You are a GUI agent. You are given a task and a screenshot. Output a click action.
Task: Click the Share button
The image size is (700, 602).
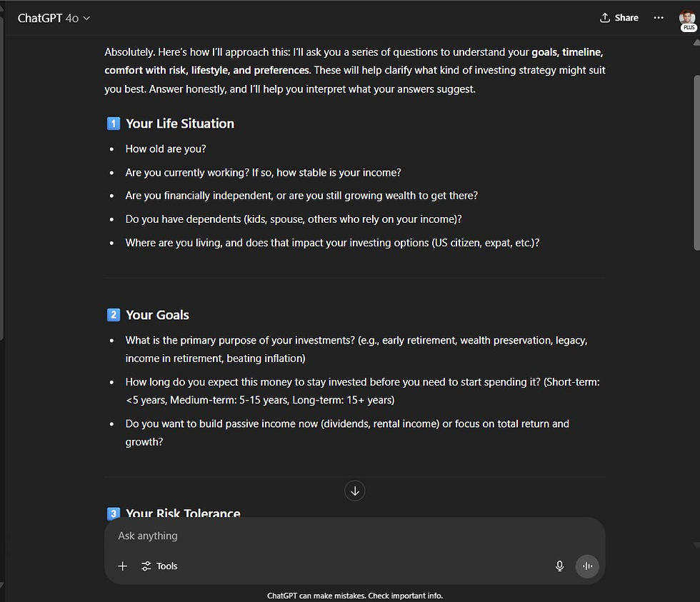[x=619, y=18]
